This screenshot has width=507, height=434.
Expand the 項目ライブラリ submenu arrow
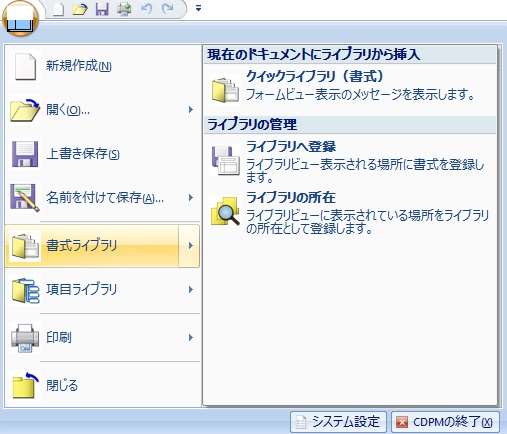click(x=191, y=290)
